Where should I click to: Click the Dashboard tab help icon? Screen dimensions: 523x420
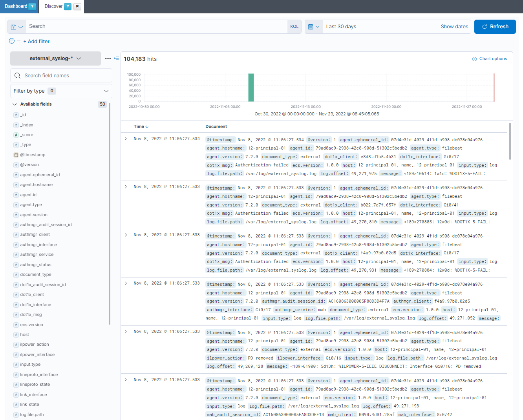pyautogui.click(x=32, y=6)
